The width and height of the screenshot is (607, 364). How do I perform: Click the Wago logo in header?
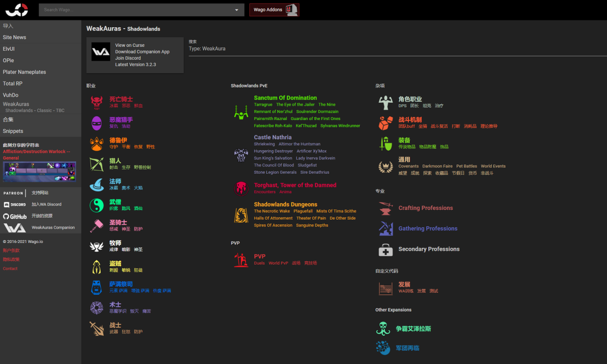(17, 10)
